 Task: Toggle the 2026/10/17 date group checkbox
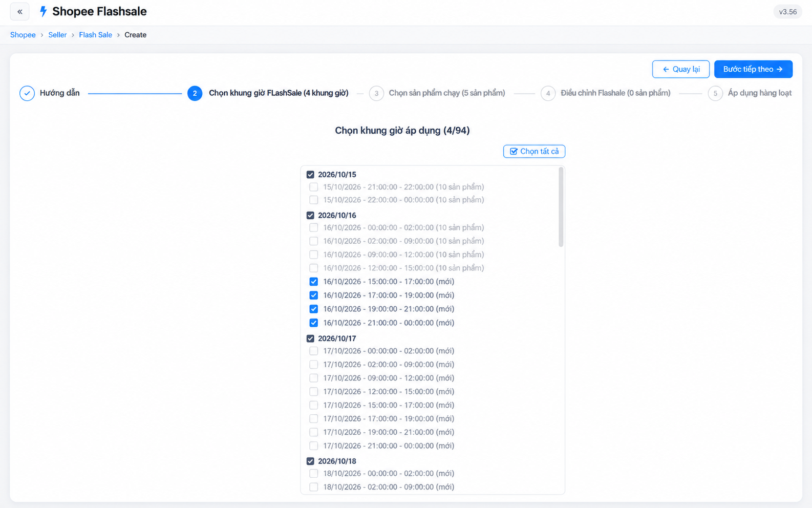[310, 338]
